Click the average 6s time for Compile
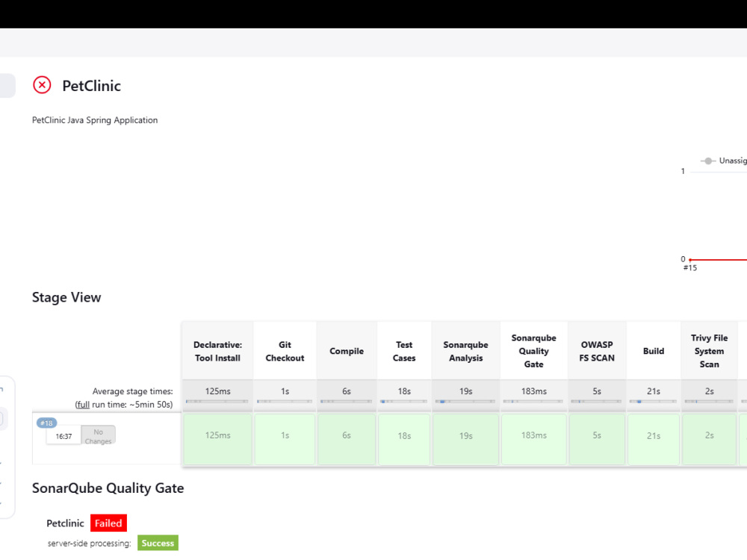Image resolution: width=747 pixels, height=560 pixels. [x=347, y=391]
